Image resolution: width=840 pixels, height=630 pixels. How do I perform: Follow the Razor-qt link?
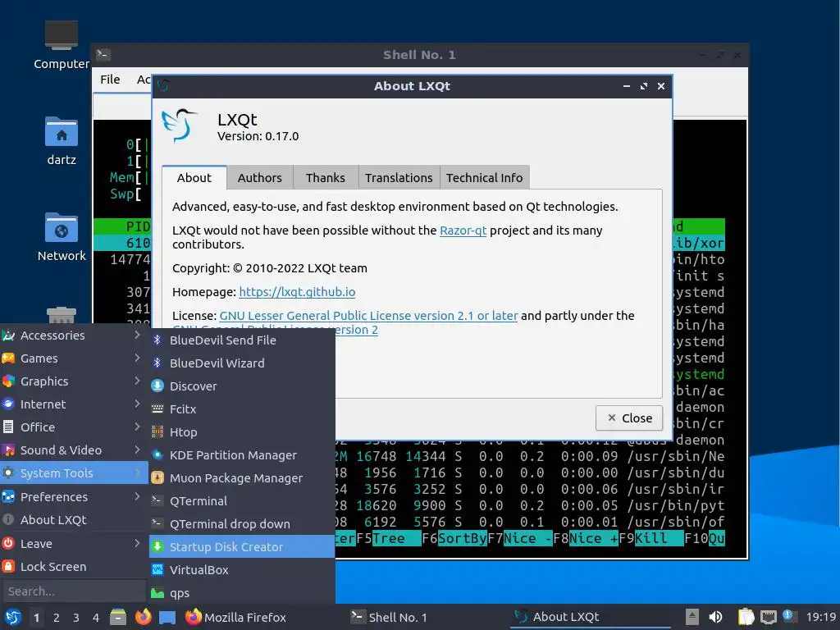pyautogui.click(x=463, y=231)
